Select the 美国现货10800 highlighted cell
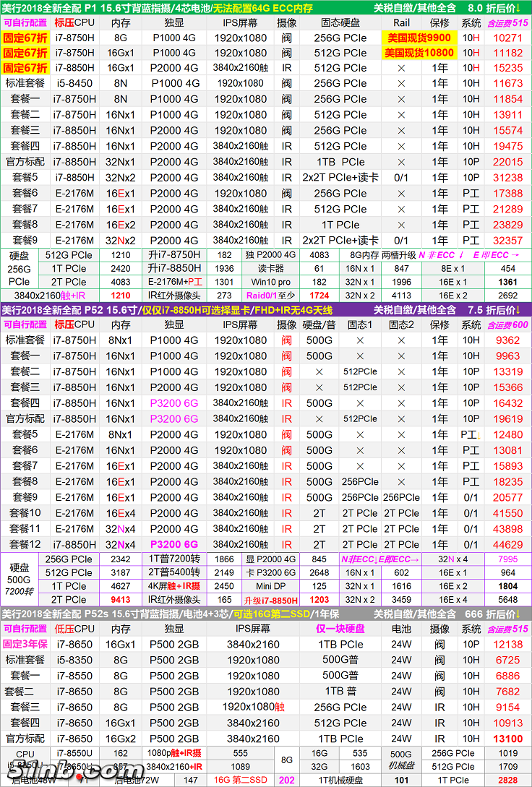This screenshot has width=532, height=787. coord(419,53)
